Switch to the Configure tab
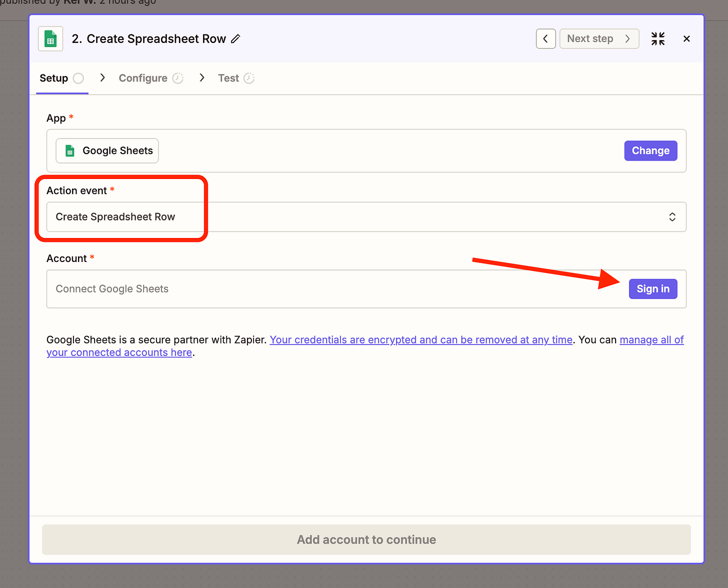The width and height of the screenshot is (728, 588). 151,78
